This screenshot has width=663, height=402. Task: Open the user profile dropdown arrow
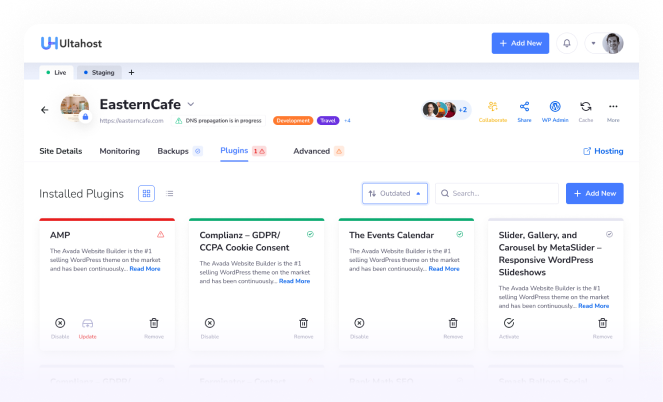(593, 43)
